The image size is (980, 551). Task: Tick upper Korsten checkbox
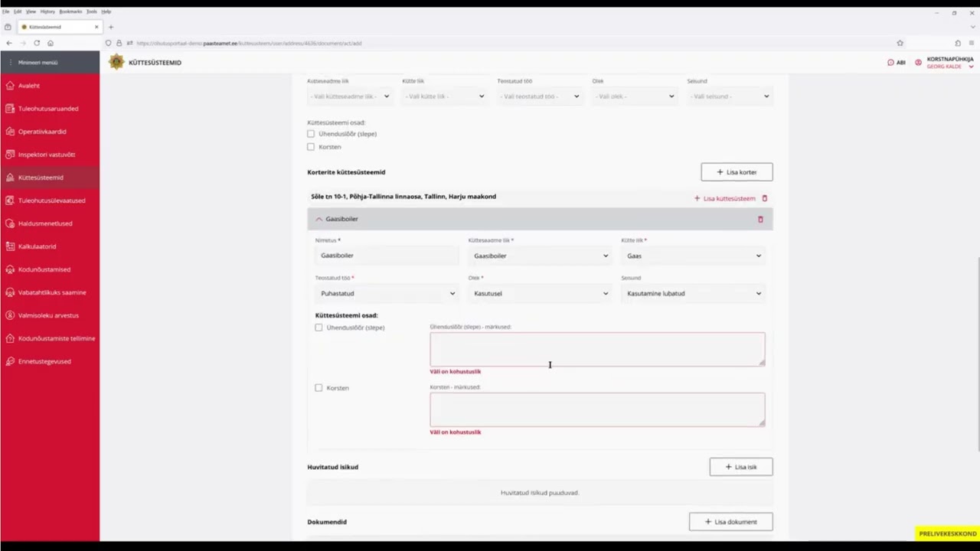[x=311, y=147]
